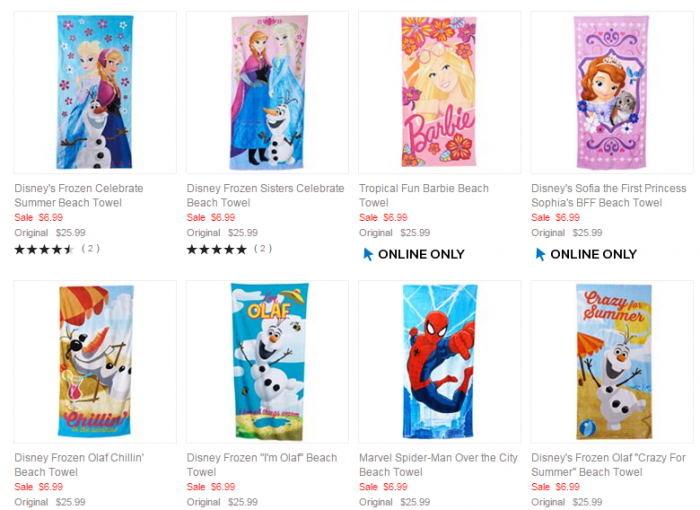This screenshot has height=510, width=700.
Task: View the Sofia the First towel thumbnail
Action: (611, 92)
